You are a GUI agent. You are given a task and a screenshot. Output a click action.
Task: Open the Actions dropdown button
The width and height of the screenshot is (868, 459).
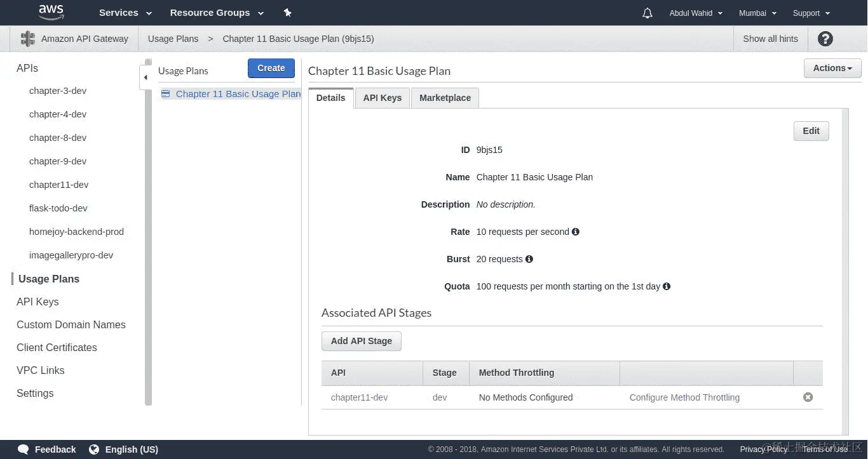tap(832, 68)
